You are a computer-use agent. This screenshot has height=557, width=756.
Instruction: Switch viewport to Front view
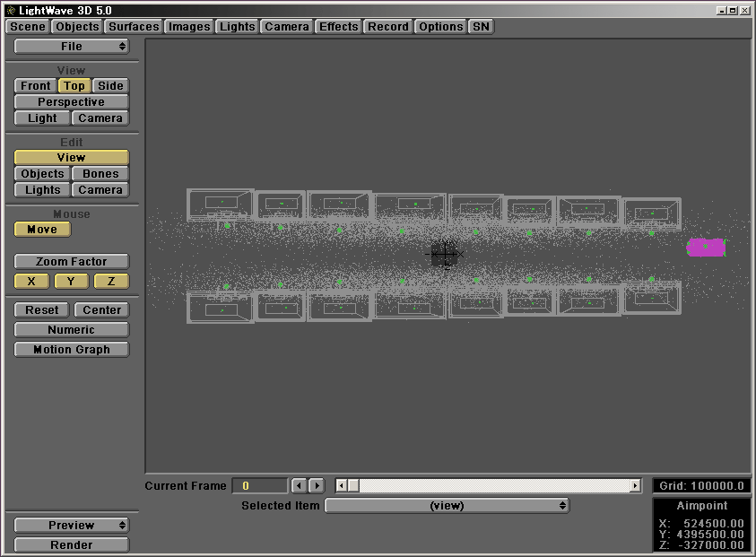point(36,85)
